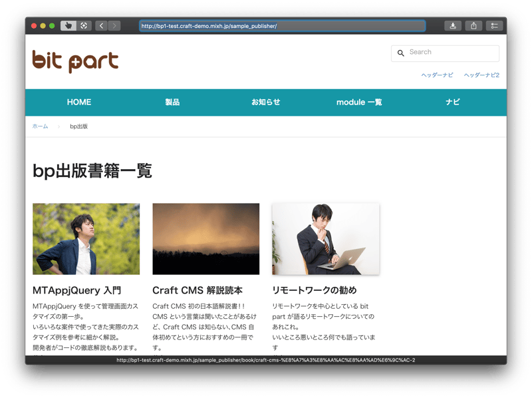Go back using the left arrow button
The width and height of the screenshot is (532, 398).
click(x=101, y=26)
